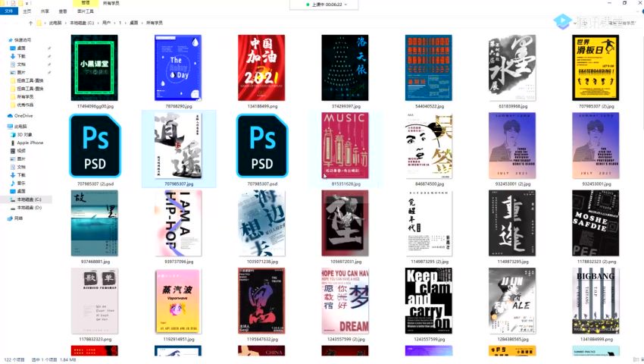The width and height of the screenshot is (644, 364).
Task: Switch to the details view layout icon
Action: pos(635,359)
